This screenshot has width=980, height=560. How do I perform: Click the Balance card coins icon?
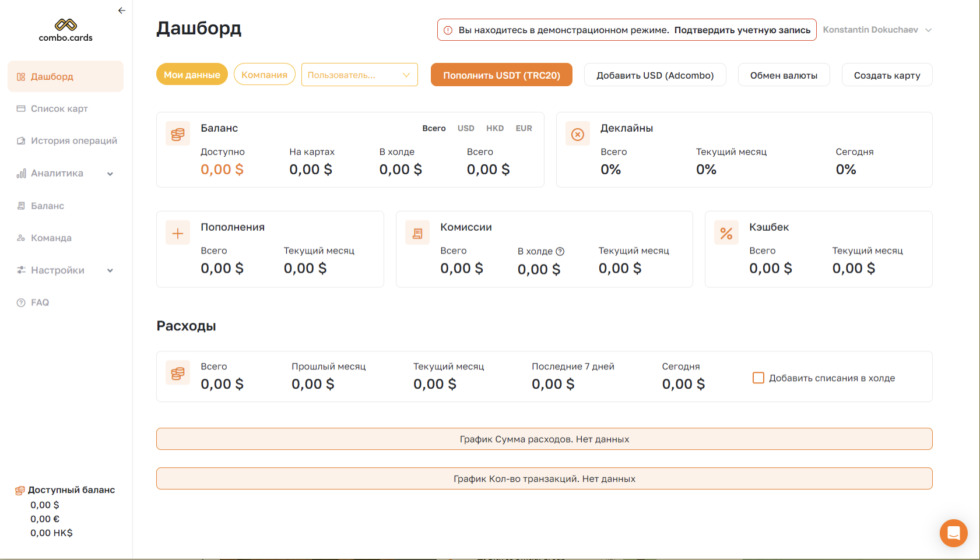(178, 134)
